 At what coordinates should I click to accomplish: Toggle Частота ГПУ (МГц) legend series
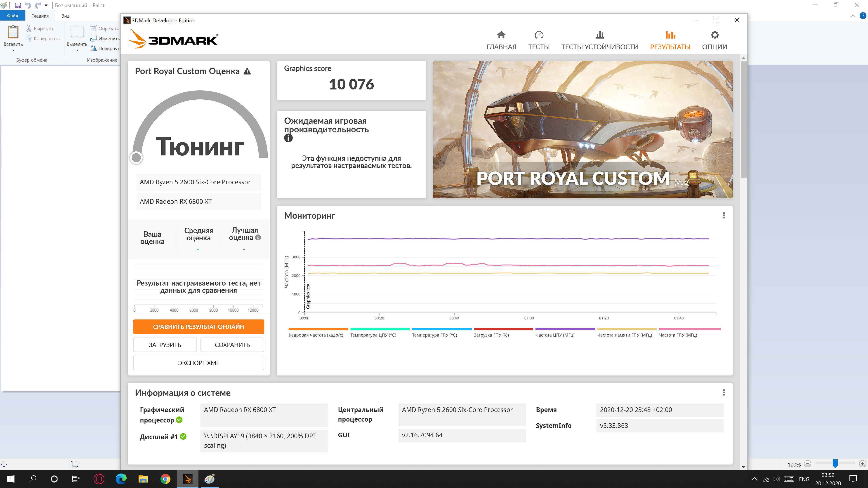[689, 332]
